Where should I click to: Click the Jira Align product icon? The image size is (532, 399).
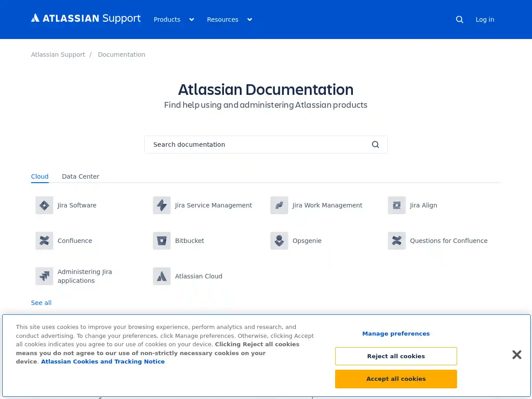tap(397, 205)
